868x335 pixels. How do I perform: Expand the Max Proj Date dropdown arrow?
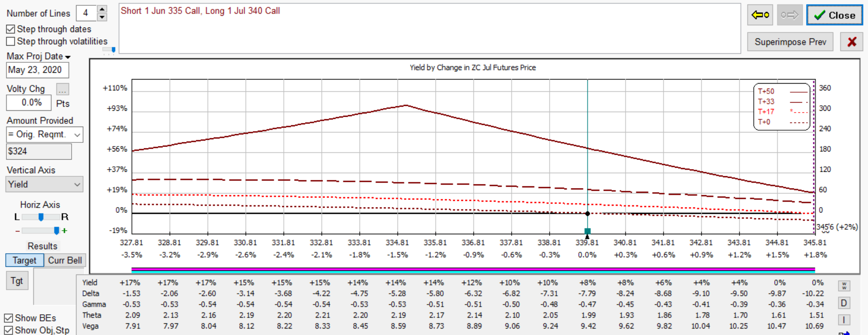68,57
